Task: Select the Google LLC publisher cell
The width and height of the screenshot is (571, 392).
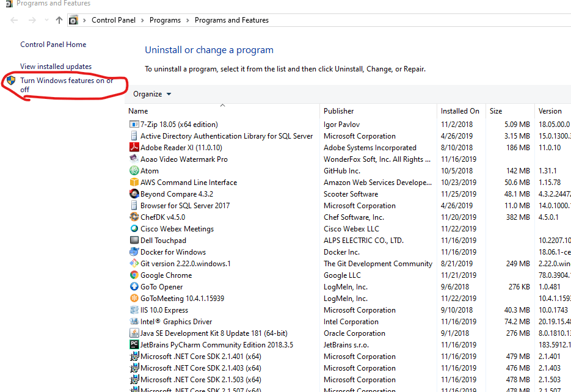Action: click(342, 275)
